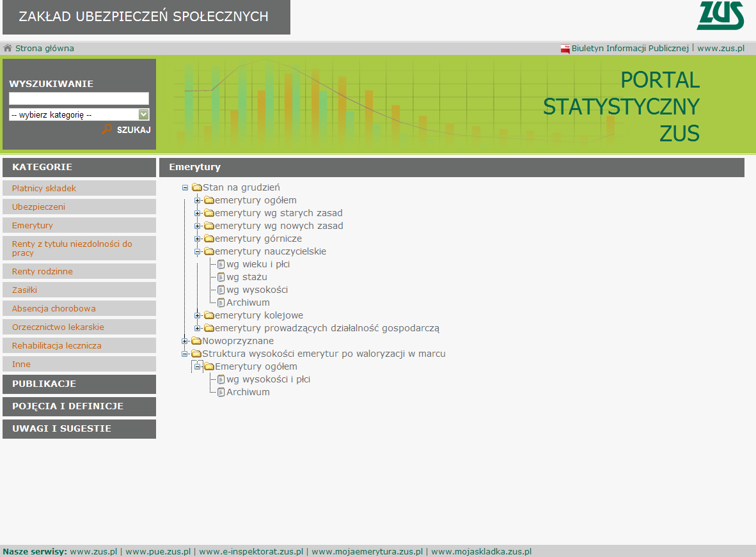This screenshot has width=756, height=557.
Task: Open Orzecznictwo lekarskie category
Action: (79, 327)
